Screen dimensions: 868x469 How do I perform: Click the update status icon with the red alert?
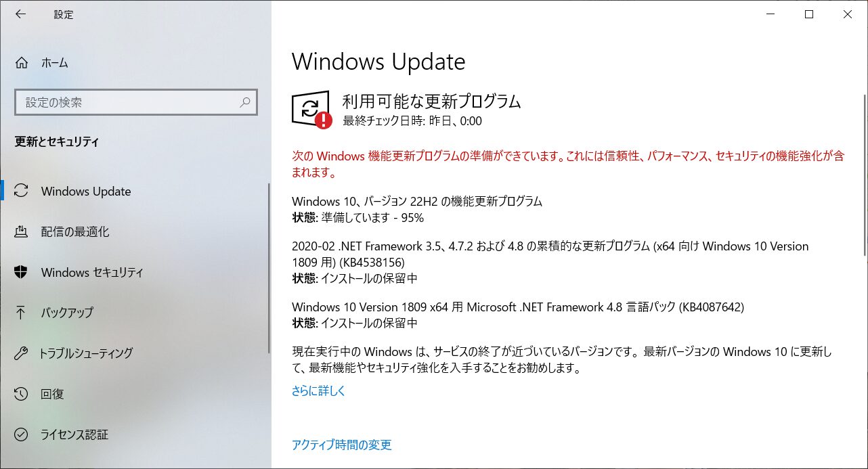[x=311, y=110]
